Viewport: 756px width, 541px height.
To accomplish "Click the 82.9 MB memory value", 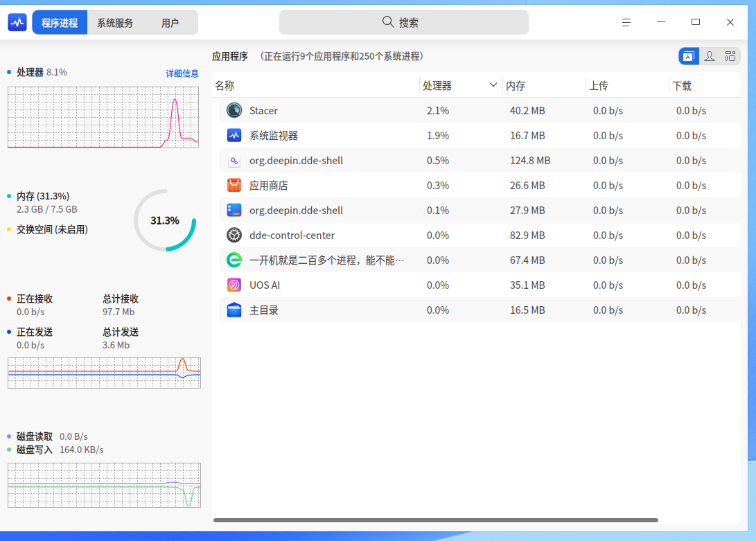I will click(527, 236).
